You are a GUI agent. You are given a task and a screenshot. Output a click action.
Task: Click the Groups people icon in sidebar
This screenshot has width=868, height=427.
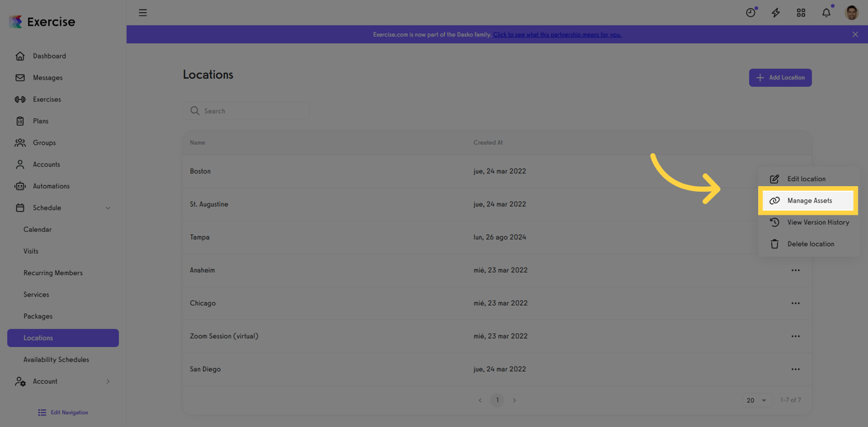20,142
